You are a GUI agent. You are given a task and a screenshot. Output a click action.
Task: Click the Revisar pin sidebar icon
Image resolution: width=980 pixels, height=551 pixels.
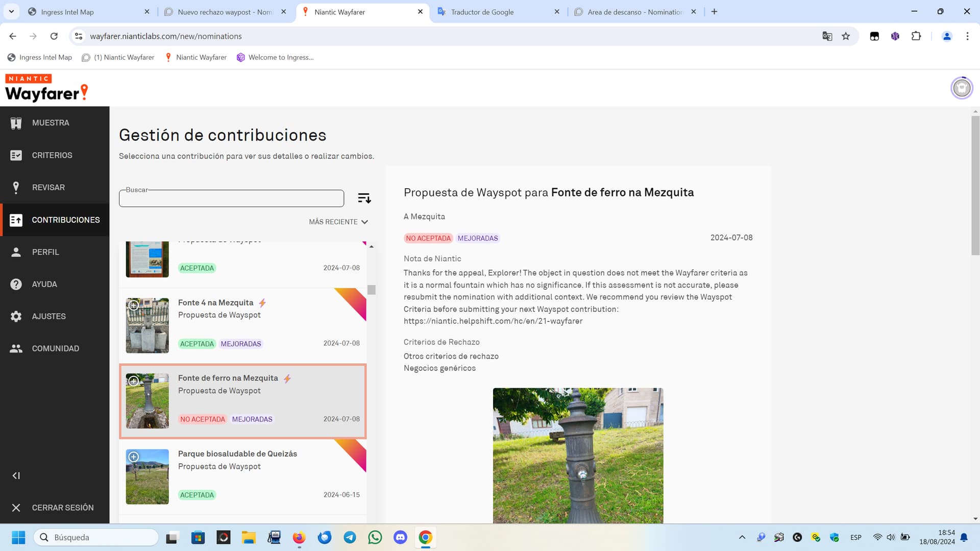(x=16, y=187)
